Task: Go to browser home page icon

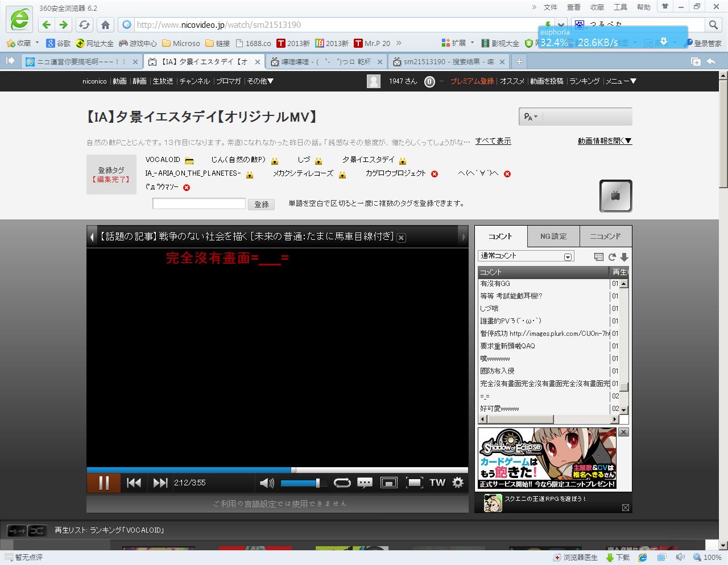Action: point(105,25)
